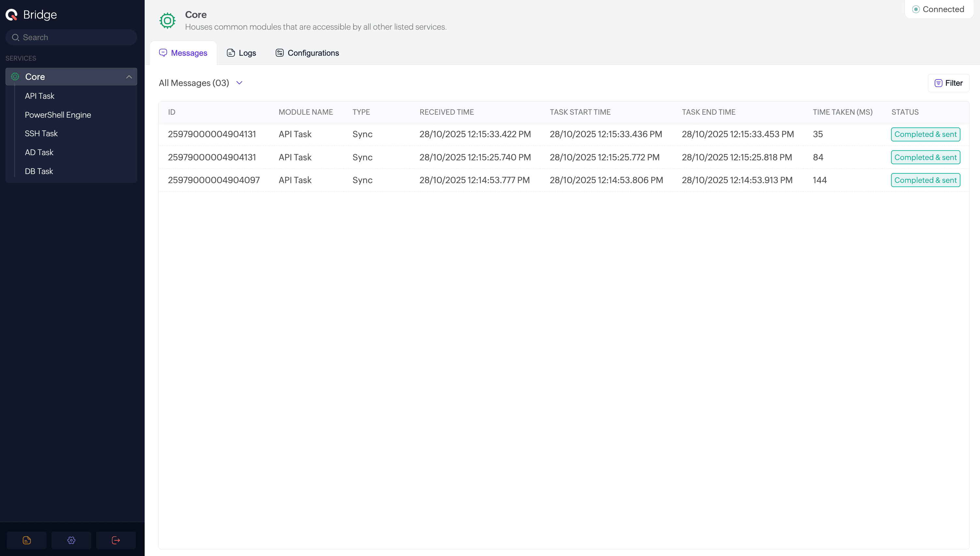Open DB Task service module
980x556 pixels.
click(39, 171)
